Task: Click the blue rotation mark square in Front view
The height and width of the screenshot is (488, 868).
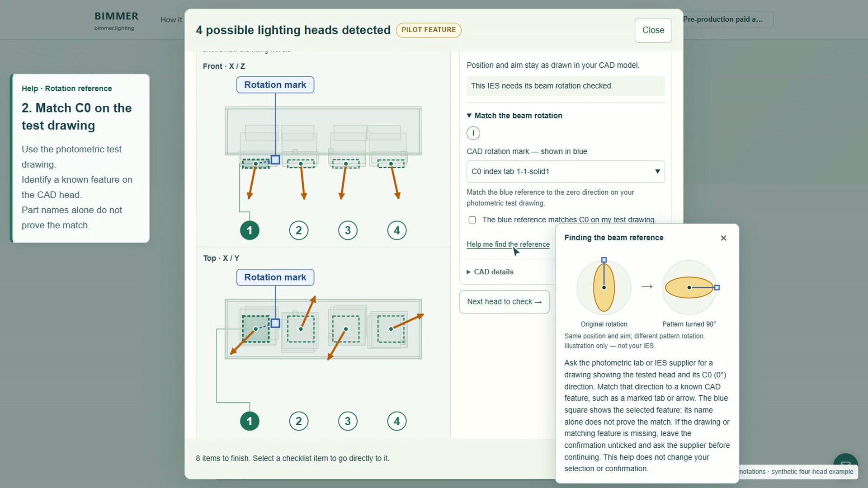Action: coord(275,160)
